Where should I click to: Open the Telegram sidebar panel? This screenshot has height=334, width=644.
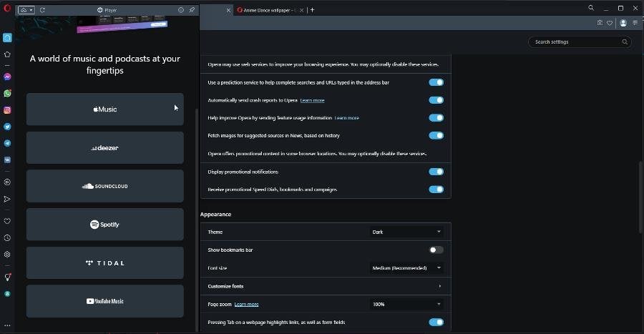7,143
